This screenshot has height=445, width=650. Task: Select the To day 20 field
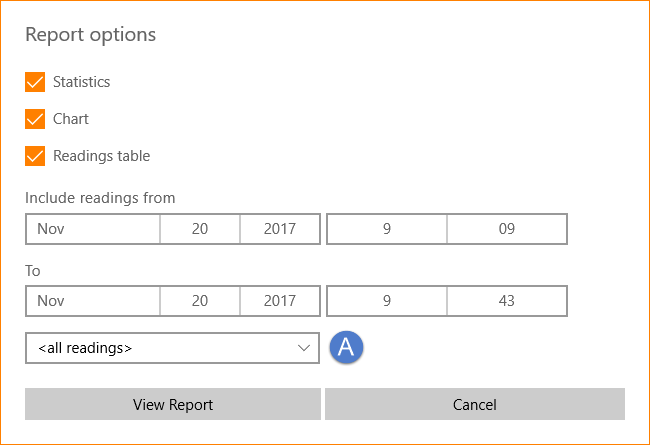pyautogui.click(x=200, y=301)
